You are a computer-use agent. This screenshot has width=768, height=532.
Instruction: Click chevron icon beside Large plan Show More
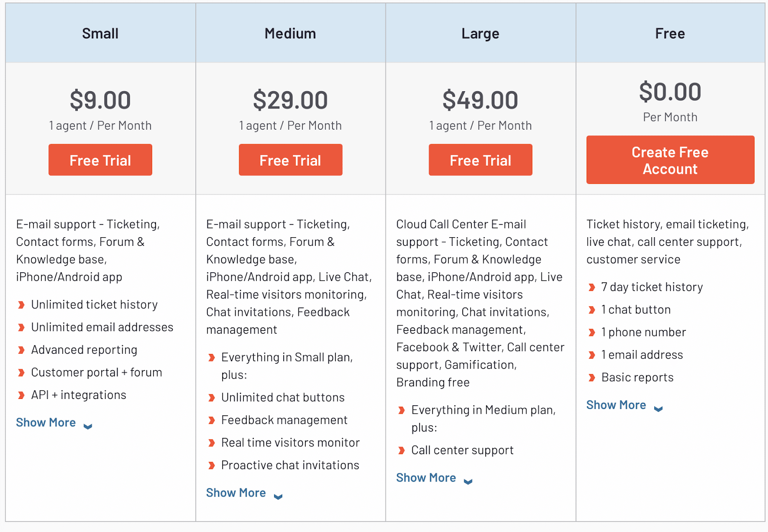(468, 481)
